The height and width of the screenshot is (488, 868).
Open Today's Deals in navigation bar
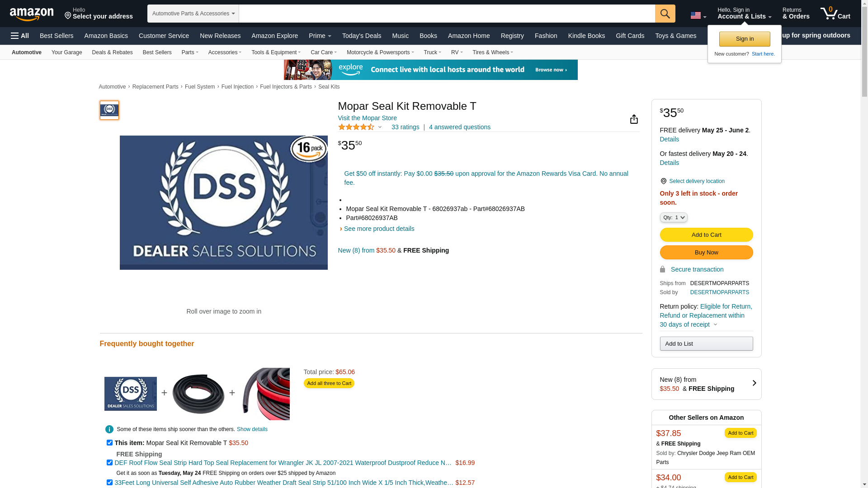(362, 36)
